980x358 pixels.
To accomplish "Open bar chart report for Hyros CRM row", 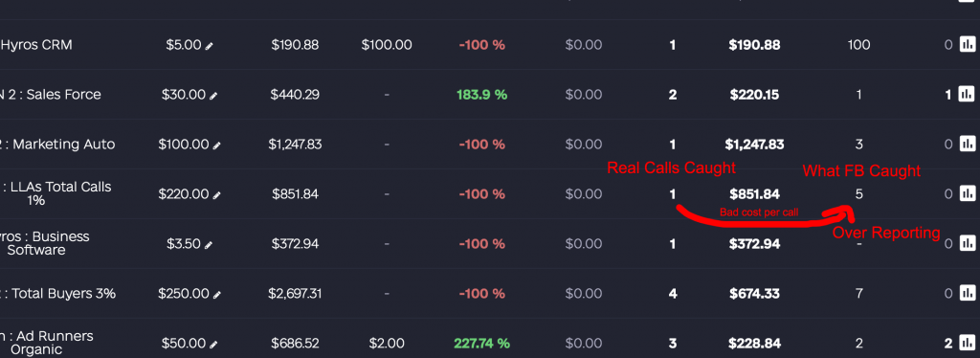I will click(967, 45).
